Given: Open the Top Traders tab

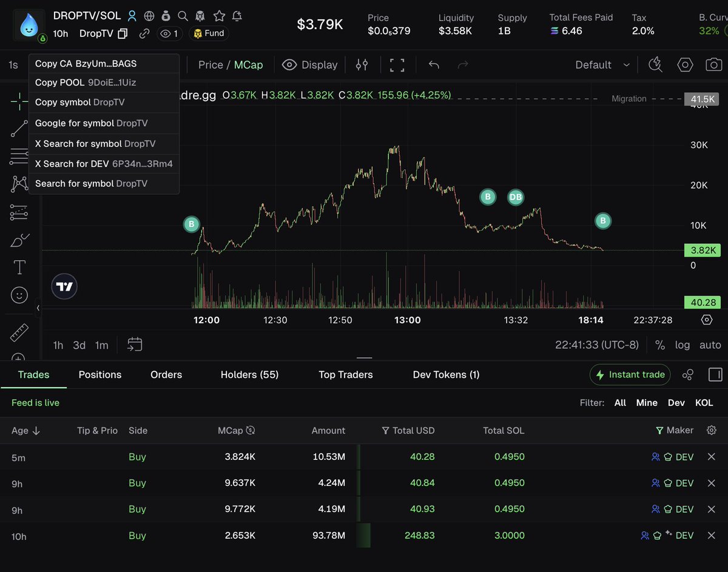Looking at the screenshot, I should [x=346, y=375].
